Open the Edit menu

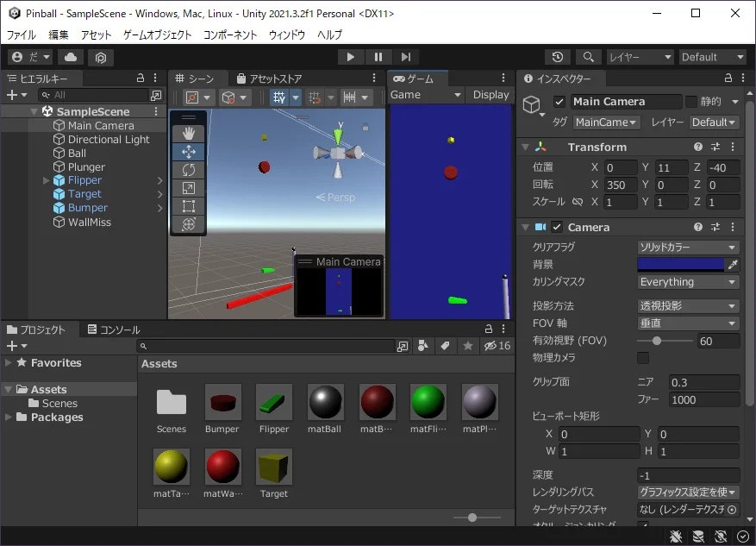tap(59, 35)
